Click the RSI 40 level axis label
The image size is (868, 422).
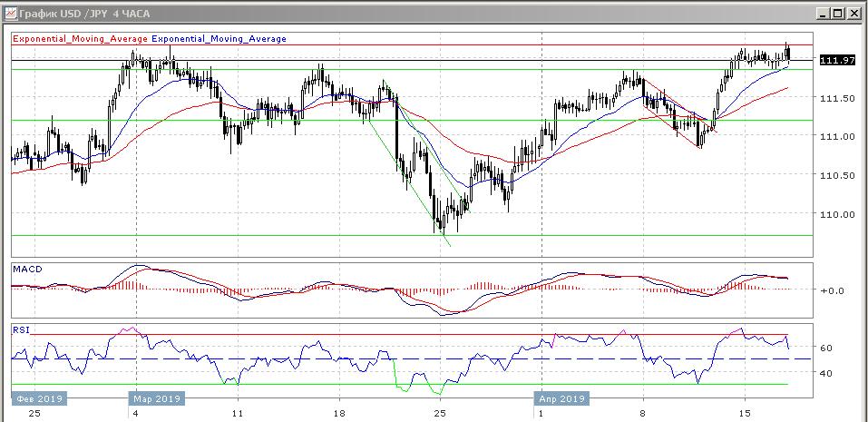[x=826, y=373]
